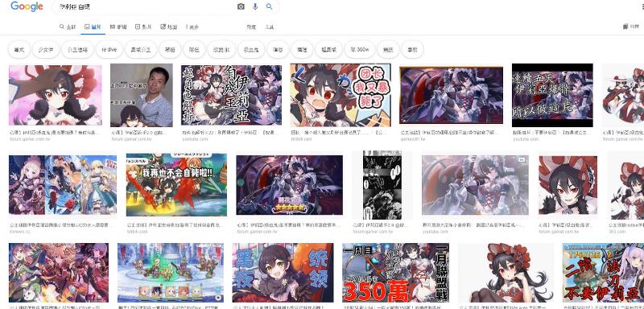Select the first suggestion chip in row
This screenshot has height=309, width=644.
click(x=19, y=50)
